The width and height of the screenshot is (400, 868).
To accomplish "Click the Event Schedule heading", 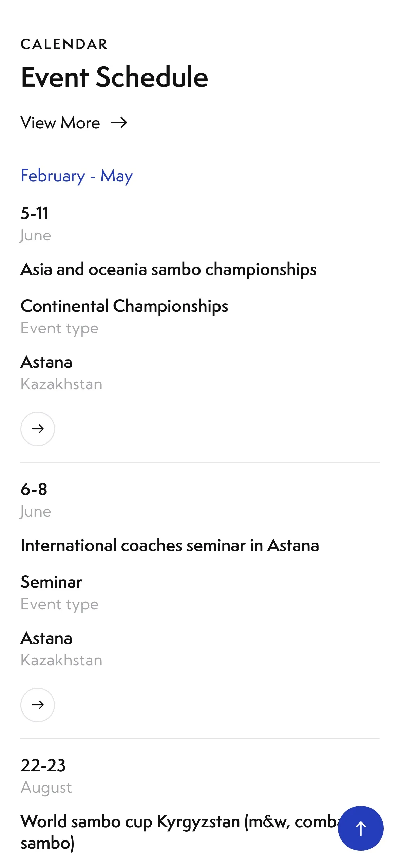I will pos(114,77).
